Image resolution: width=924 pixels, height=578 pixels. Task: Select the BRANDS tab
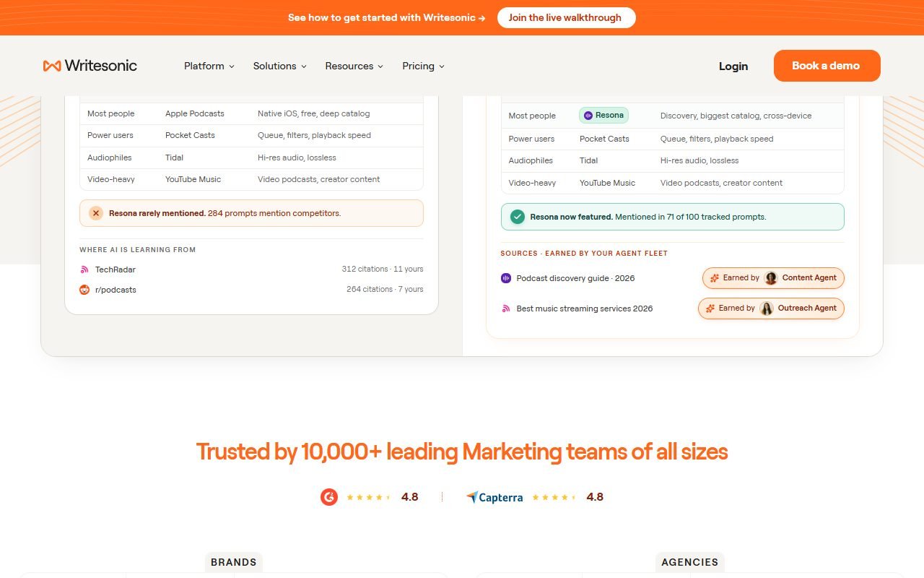pyautogui.click(x=234, y=562)
